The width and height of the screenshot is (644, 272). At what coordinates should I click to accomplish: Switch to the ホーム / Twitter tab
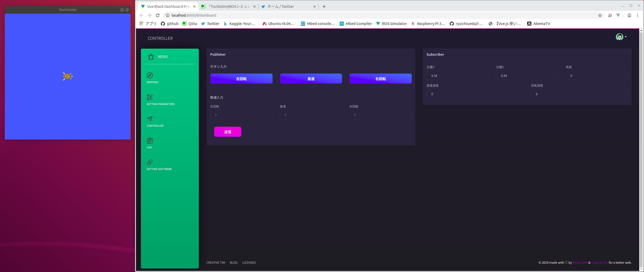coord(281,6)
